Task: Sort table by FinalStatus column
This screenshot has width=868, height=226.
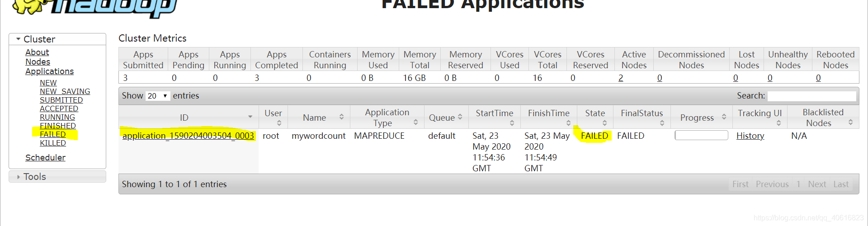Action: tap(642, 118)
